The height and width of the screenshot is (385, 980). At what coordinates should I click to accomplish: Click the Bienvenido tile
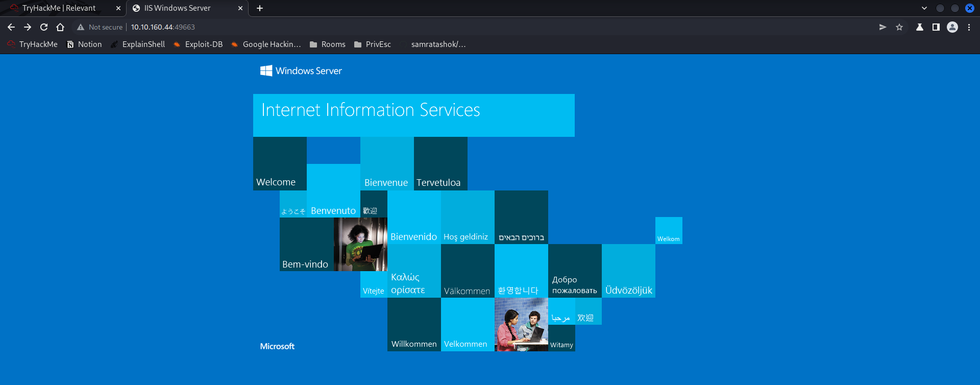click(x=414, y=217)
